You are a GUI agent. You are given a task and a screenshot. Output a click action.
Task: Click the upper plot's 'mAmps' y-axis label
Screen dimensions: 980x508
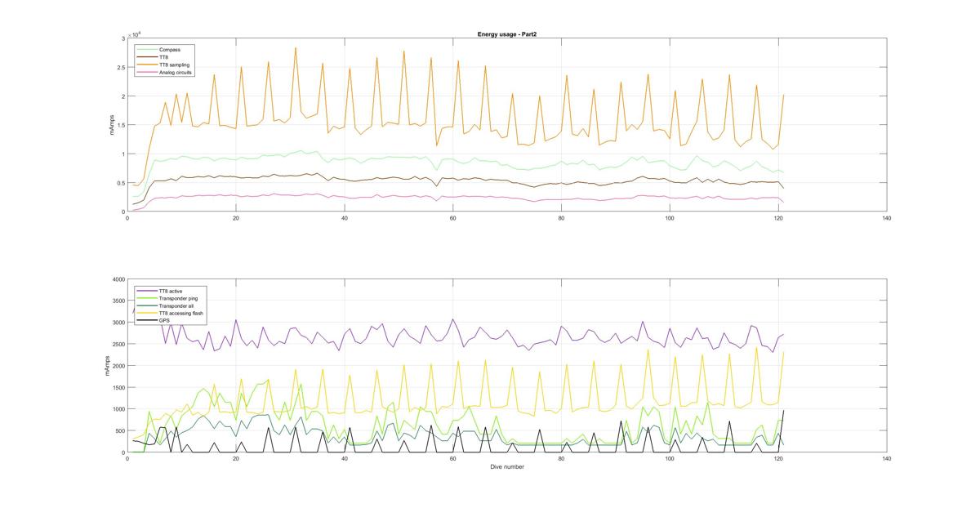click(x=113, y=125)
